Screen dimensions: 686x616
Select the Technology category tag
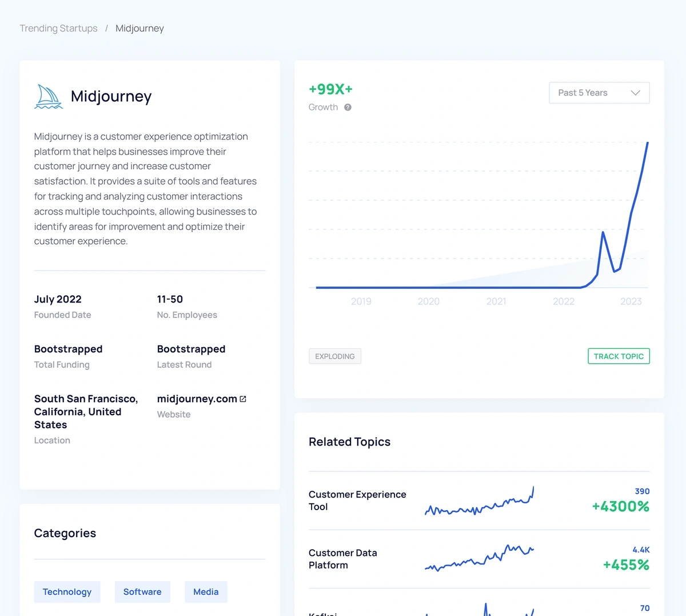(x=67, y=591)
